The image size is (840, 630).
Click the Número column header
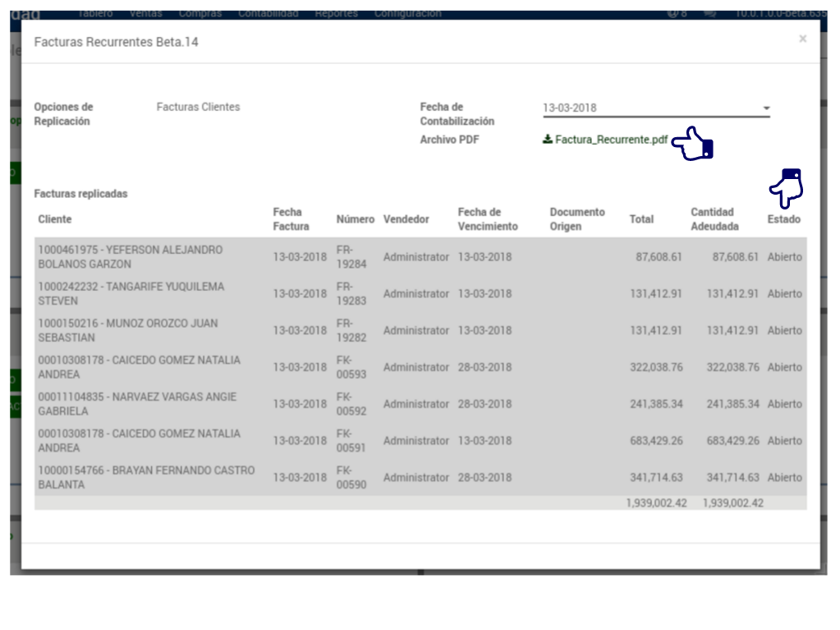point(355,219)
